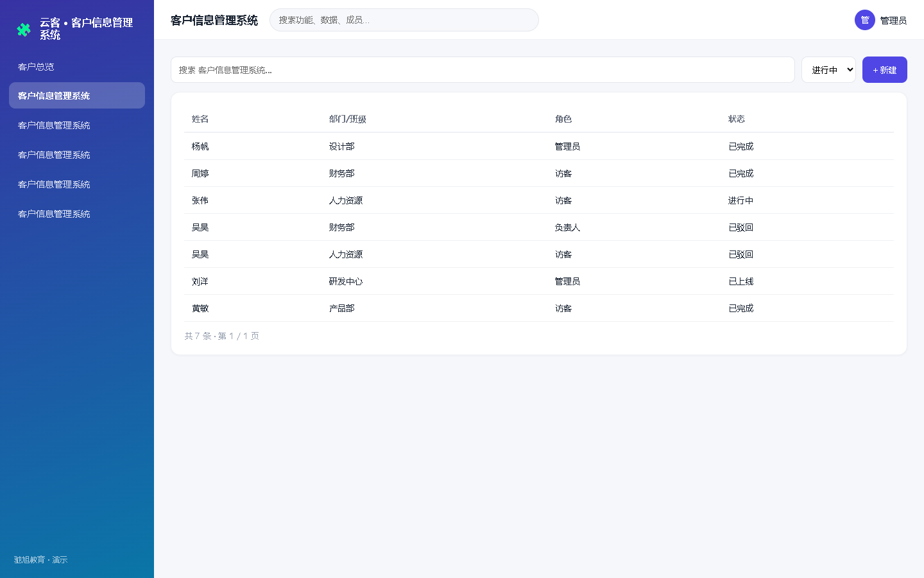
Task: Click the 负责人 role cell
Action: pos(567,227)
